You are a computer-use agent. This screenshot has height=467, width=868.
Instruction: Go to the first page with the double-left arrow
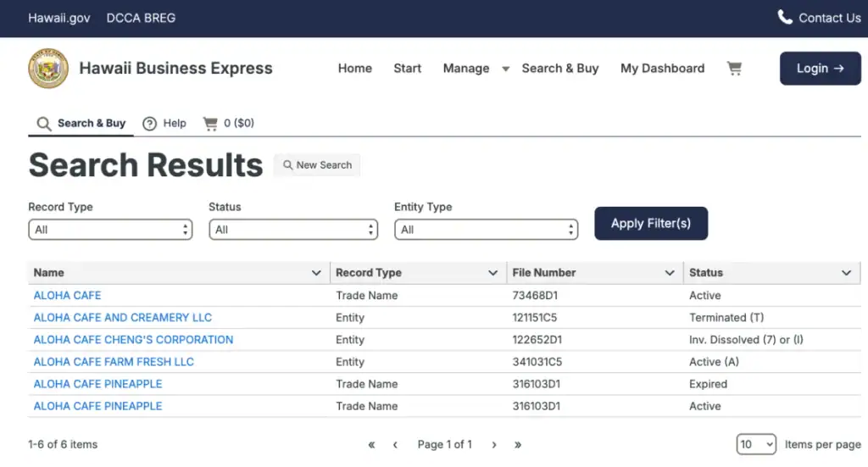[371, 445]
